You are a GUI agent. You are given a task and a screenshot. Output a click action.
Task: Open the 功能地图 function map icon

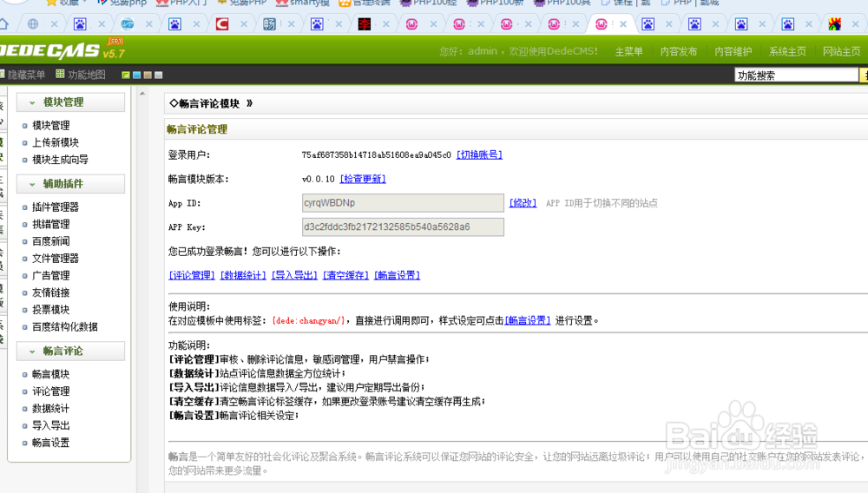[60, 74]
